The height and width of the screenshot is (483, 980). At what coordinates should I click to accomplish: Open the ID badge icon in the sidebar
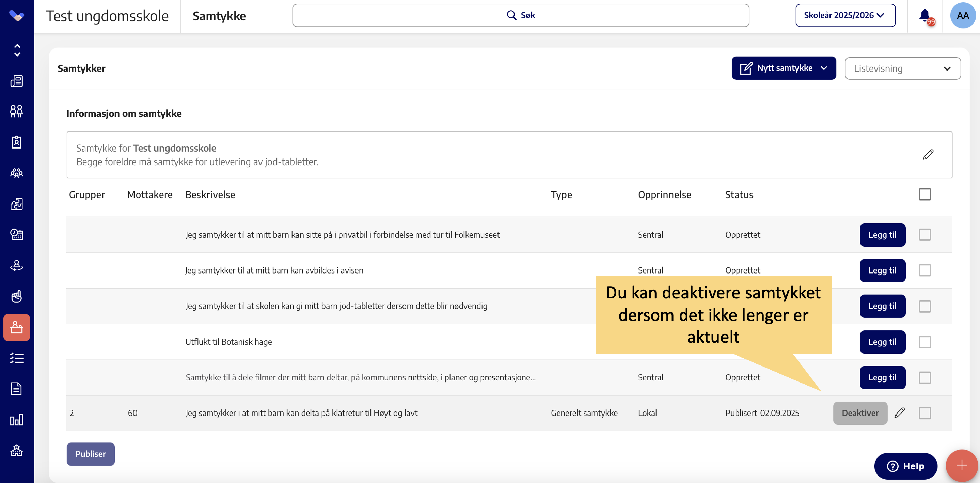(x=17, y=142)
